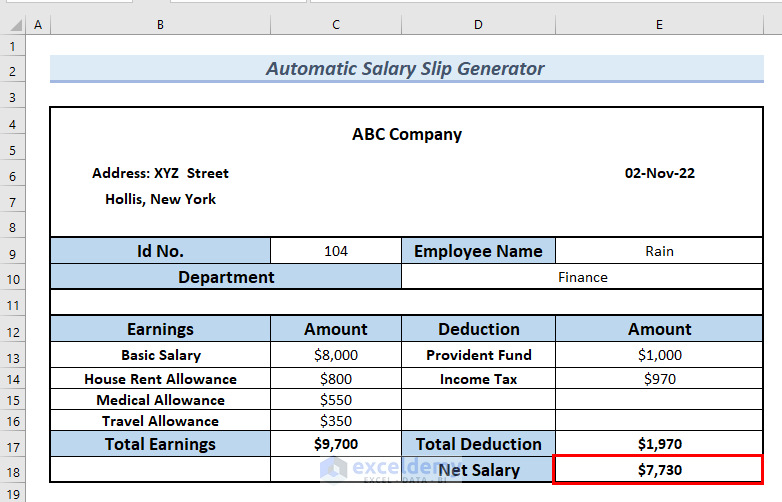Viewport: 782px width, 502px height.
Task: Click the Automatic Salary Slip Generator title
Action: click(406, 68)
